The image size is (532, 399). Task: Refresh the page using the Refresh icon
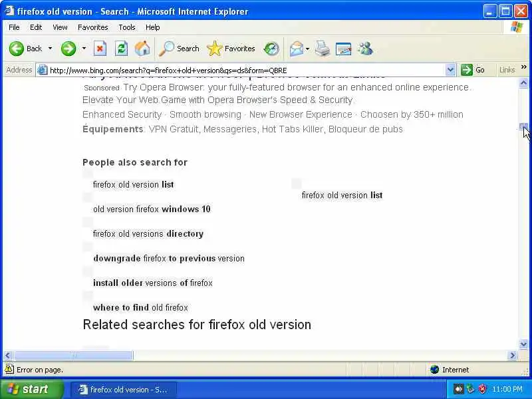pos(121,49)
